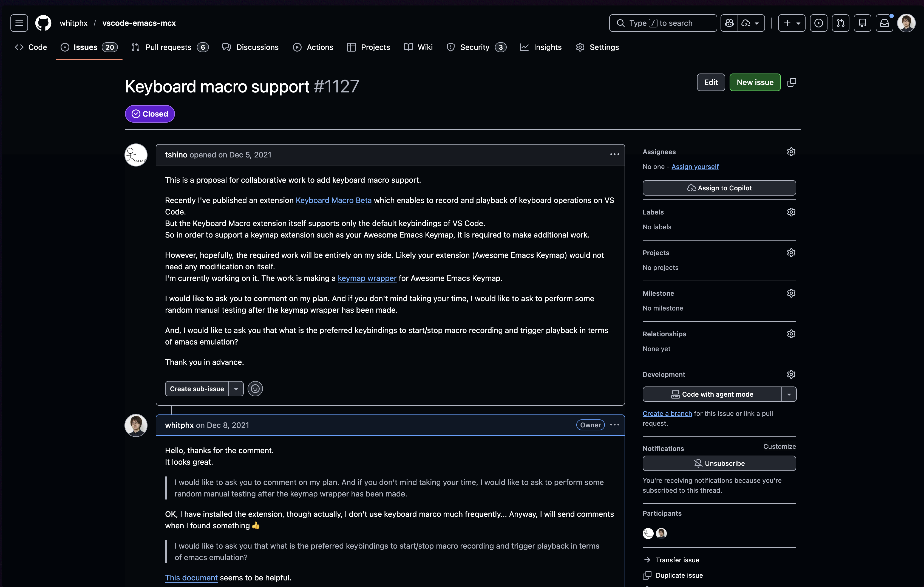Viewport: 924px width, 587px height.
Task: Open the Relationships gear settings
Action: tap(791, 334)
